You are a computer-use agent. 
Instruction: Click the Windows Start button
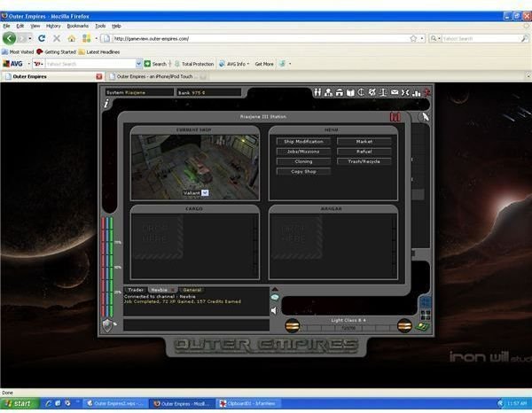pos(20,403)
